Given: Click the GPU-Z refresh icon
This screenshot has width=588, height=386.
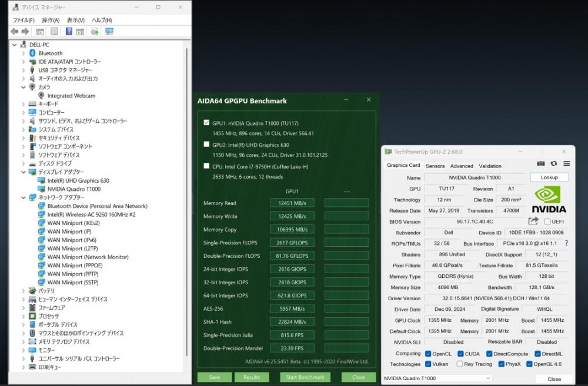Looking at the screenshot, I should pyautogui.click(x=554, y=163).
